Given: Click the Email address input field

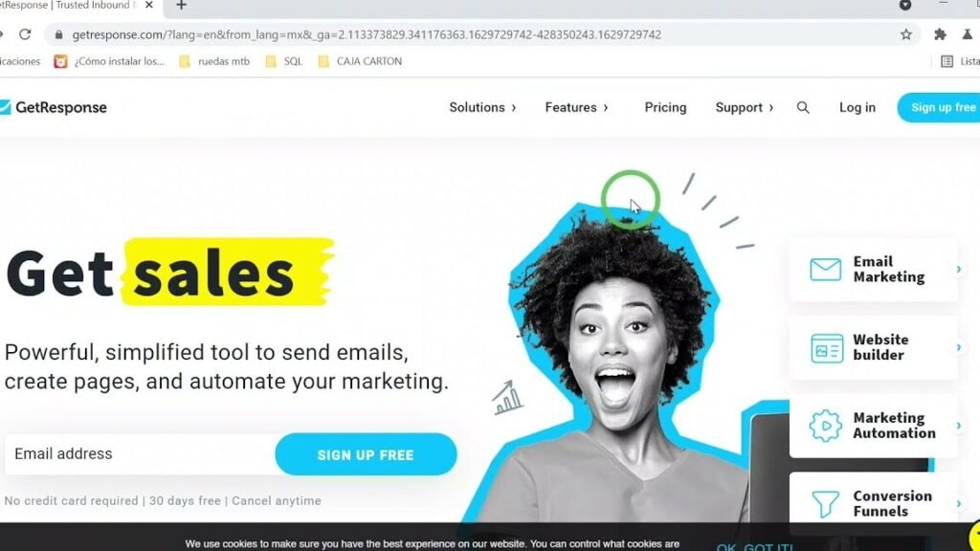Looking at the screenshot, I should (x=140, y=454).
